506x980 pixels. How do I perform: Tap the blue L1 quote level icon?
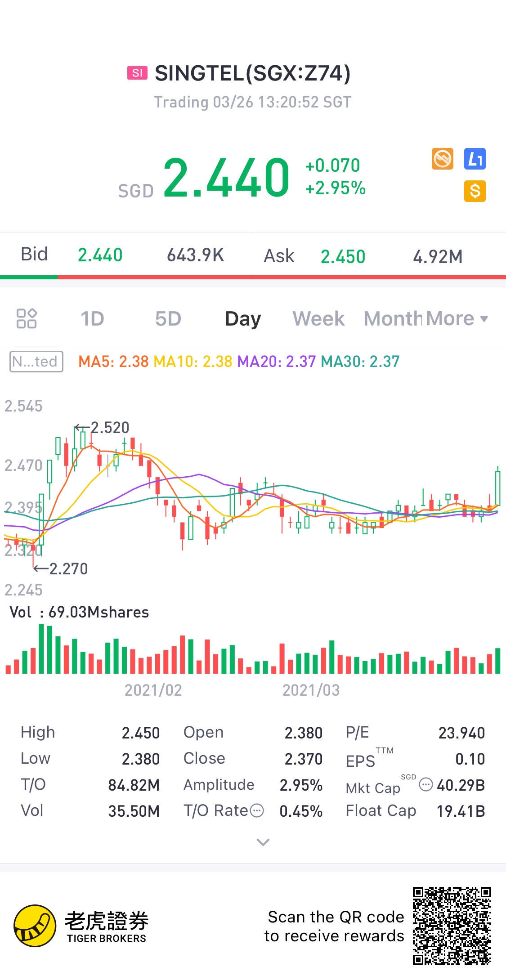coord(475,159)
